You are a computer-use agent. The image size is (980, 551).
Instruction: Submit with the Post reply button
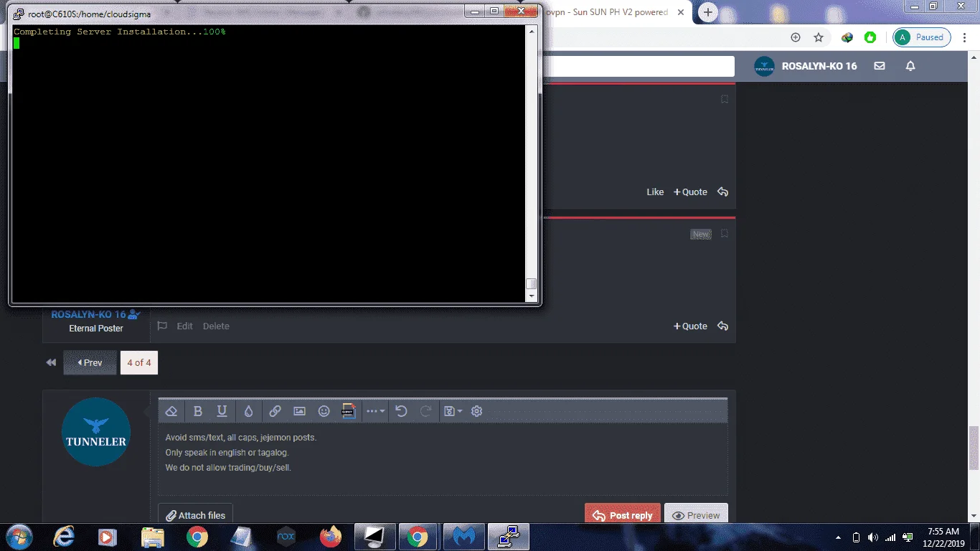623,515
